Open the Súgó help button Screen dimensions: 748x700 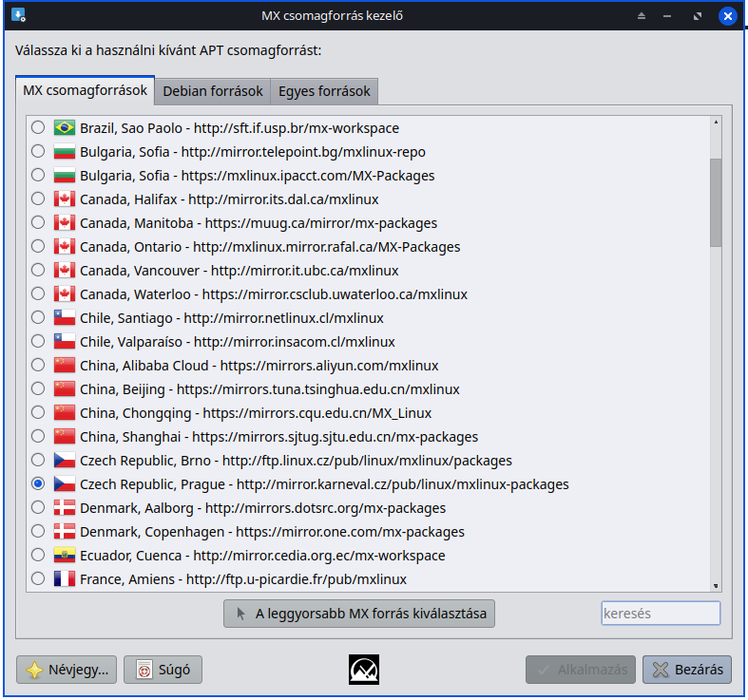[163, 670]
